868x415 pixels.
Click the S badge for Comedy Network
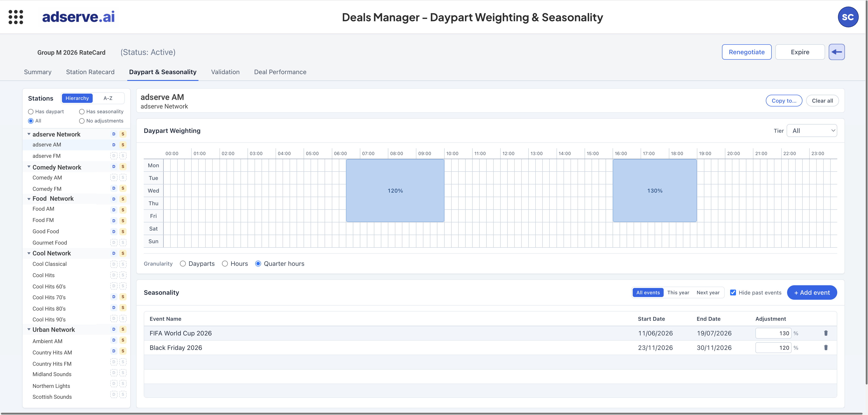(x=123, y=166)
